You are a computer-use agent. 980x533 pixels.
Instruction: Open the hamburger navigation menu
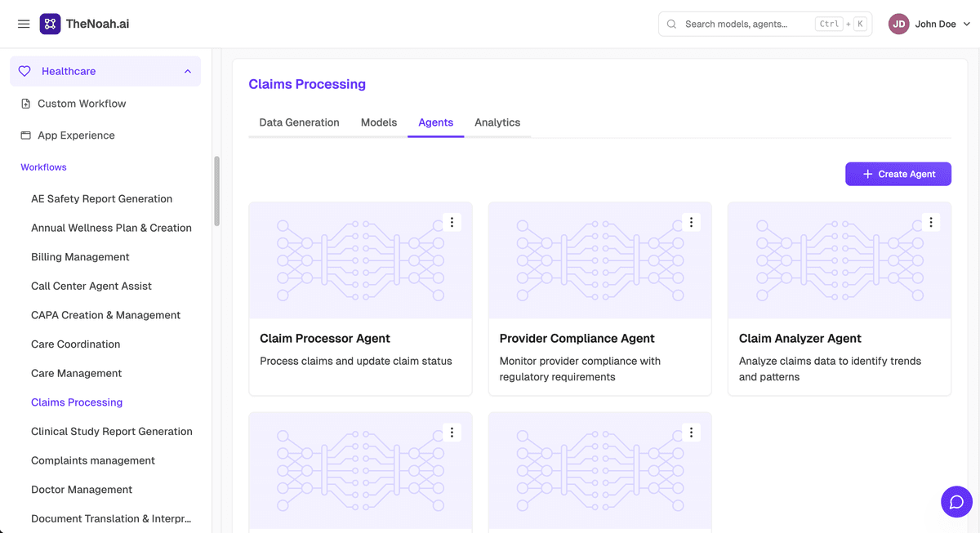pos(24,24)
